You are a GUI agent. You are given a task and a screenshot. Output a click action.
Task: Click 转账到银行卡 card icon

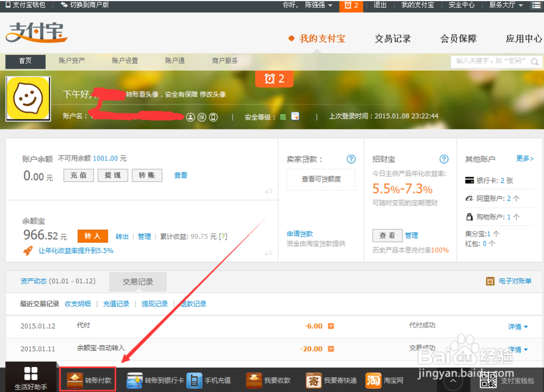coord(134,380)
